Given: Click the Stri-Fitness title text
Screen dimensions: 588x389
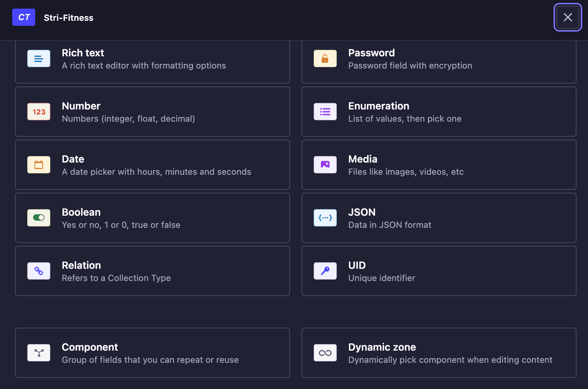Looking at the screenshot, I should [x=69, y=18].
